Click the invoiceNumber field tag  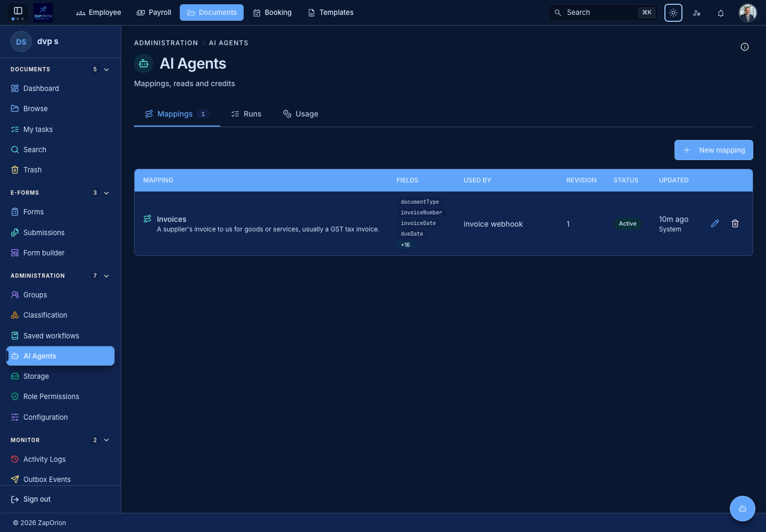421,212
